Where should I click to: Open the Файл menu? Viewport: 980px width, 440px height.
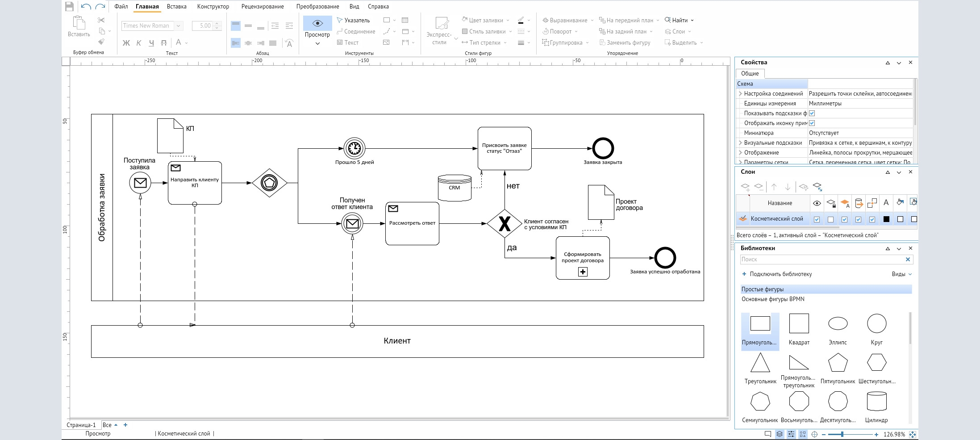click(x=121, y=7)
